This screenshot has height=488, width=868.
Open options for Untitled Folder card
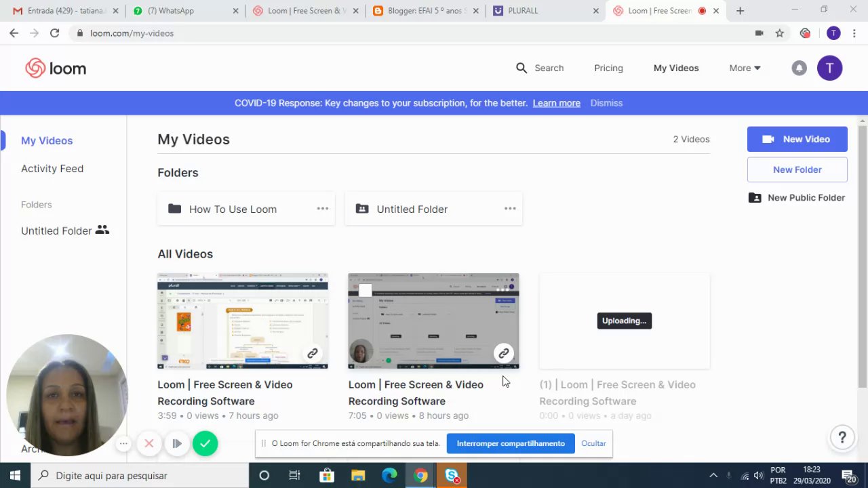[x=510, y=209]
